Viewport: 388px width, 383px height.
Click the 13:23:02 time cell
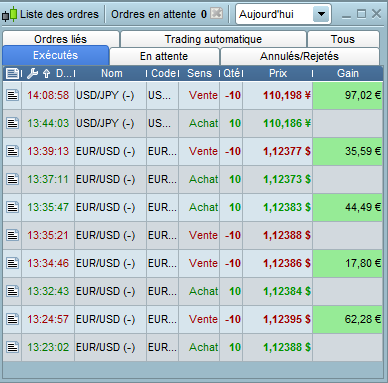(48, 347)
